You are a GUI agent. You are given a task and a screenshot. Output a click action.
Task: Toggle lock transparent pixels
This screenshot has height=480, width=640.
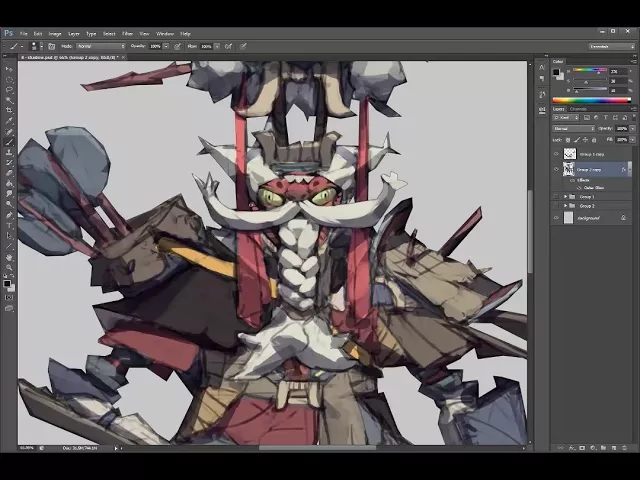(568, 140)
